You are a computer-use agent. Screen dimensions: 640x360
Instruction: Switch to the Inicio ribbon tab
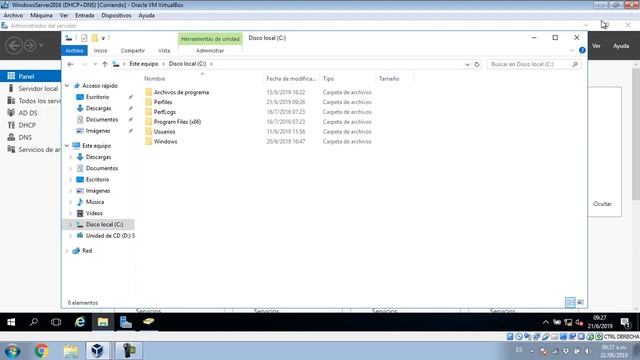100,51
